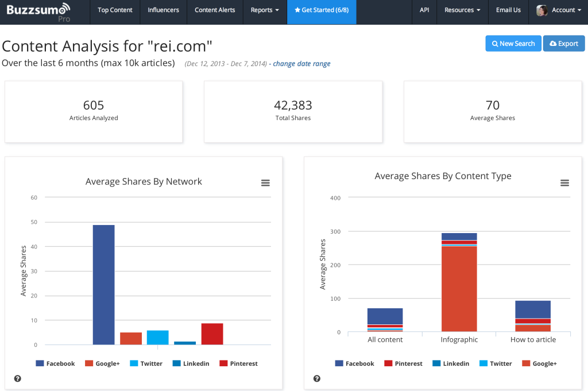Click the Twitter bar in the network chart

tap(157, 338)
